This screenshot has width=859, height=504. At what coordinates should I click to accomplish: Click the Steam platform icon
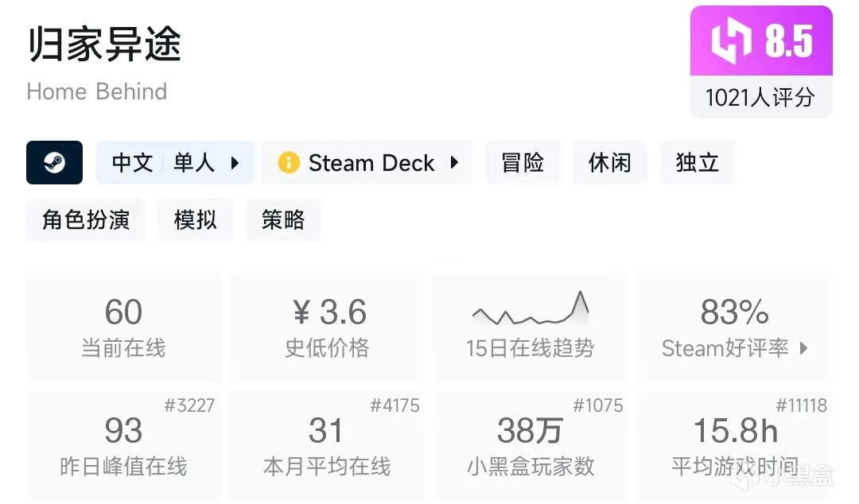[54, 163]
